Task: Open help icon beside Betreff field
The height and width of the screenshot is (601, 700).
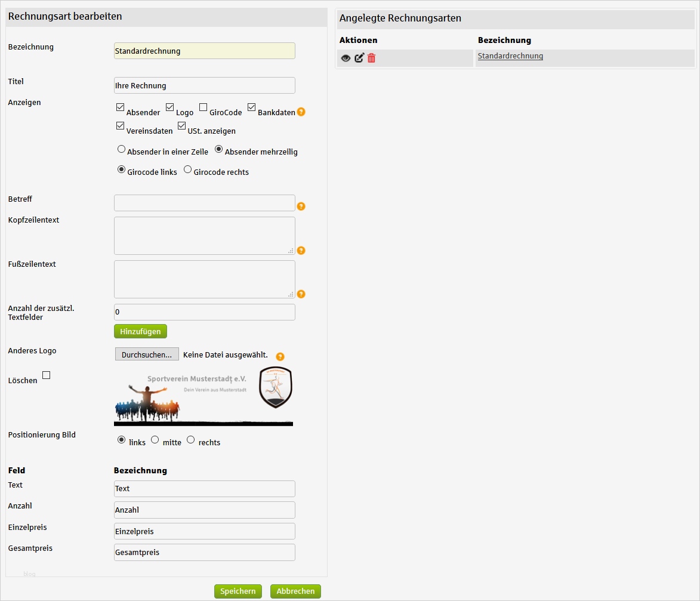Action: pyautogui.click(x=301, y=207)
